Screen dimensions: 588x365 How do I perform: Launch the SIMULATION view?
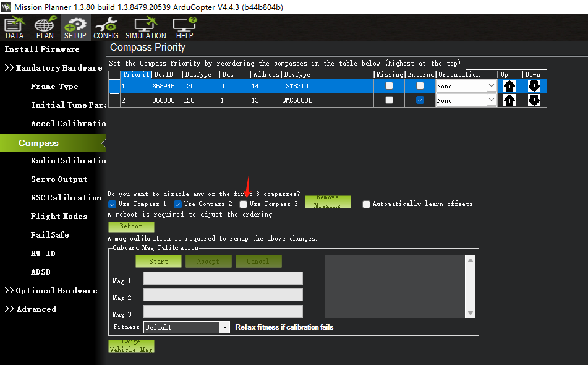coord(145,27)
